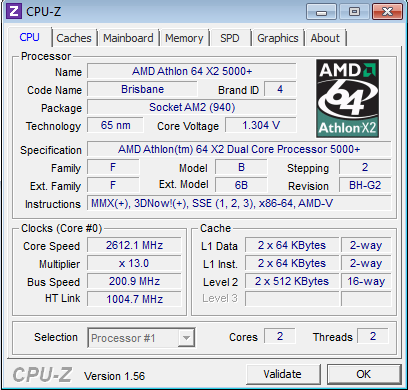Maximize the CPU-Z window
408x390 pixels.
click(354, 12)
